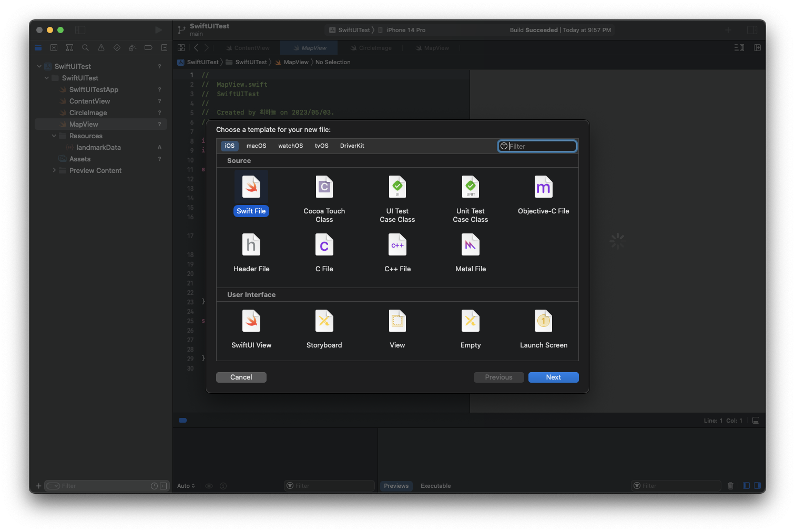Choose the SwiftUI View template
Viewport: 795px width, 532px height.
pos(251,329)
